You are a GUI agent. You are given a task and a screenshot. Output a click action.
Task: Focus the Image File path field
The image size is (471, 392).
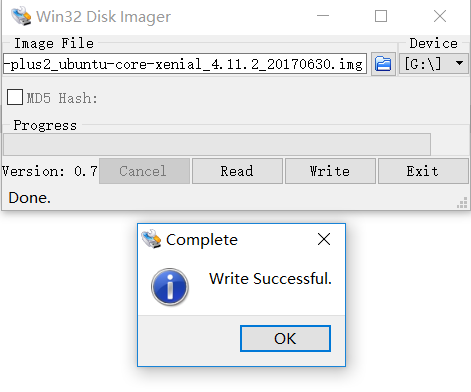pos(185,64)
